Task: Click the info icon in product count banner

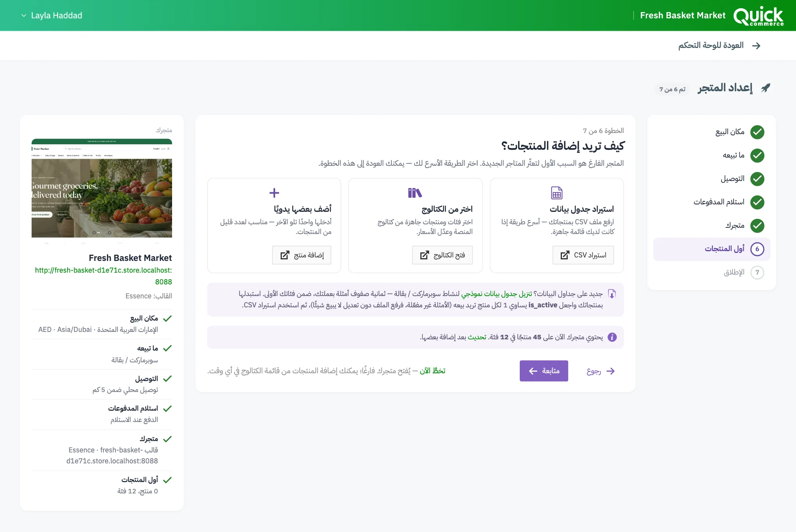Action: coord(612,337)
